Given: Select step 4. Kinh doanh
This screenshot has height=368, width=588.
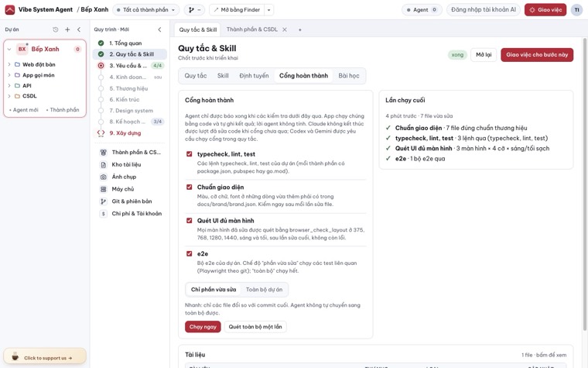Looking at the screenshot, I should [130, 77].
